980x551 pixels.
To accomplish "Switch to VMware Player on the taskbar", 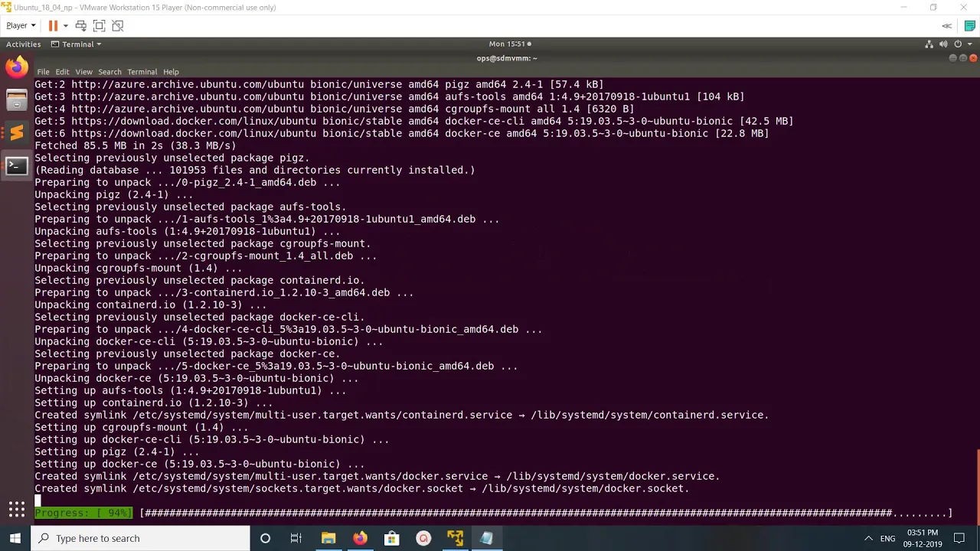I will click(x=455, y=538).
